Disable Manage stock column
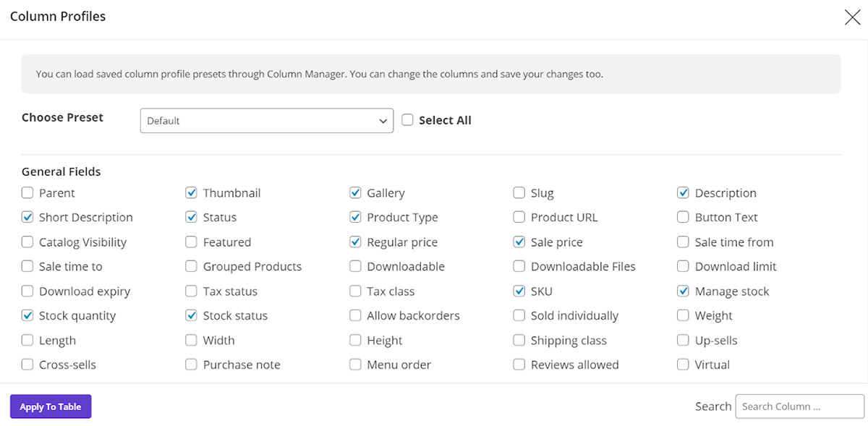Viewport: 868px width, 426px height. [x=683, y=291]
